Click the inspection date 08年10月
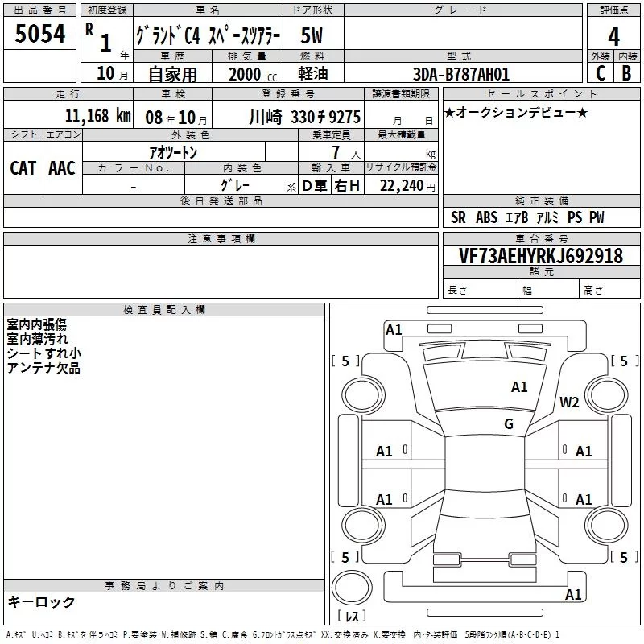 [x=176, y=118]
